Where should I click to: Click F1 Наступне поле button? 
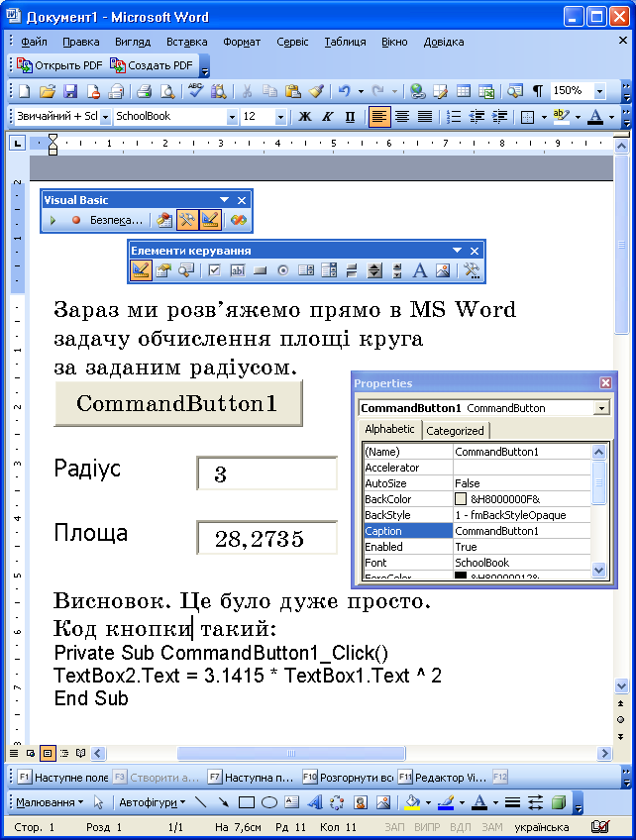coord(62,777)
